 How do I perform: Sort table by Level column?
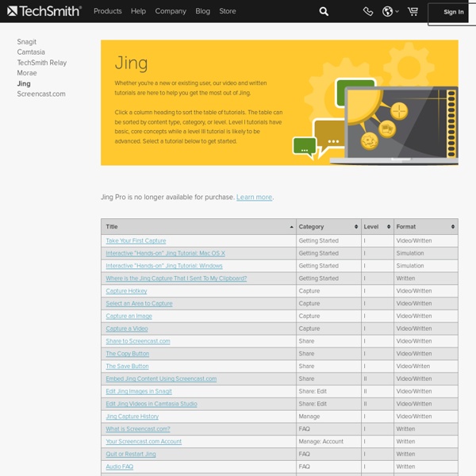pos(378,227)
